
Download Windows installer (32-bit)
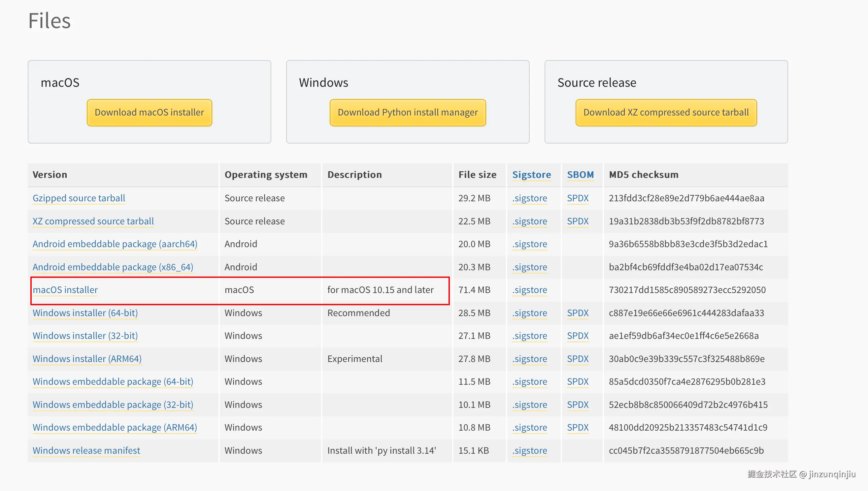pos(85,336)
